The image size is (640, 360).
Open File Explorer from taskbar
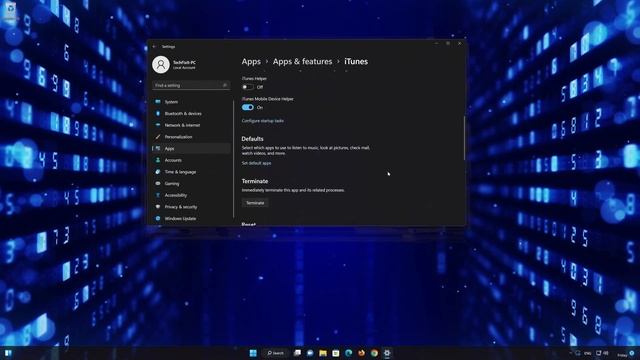[x=323, y=353]
